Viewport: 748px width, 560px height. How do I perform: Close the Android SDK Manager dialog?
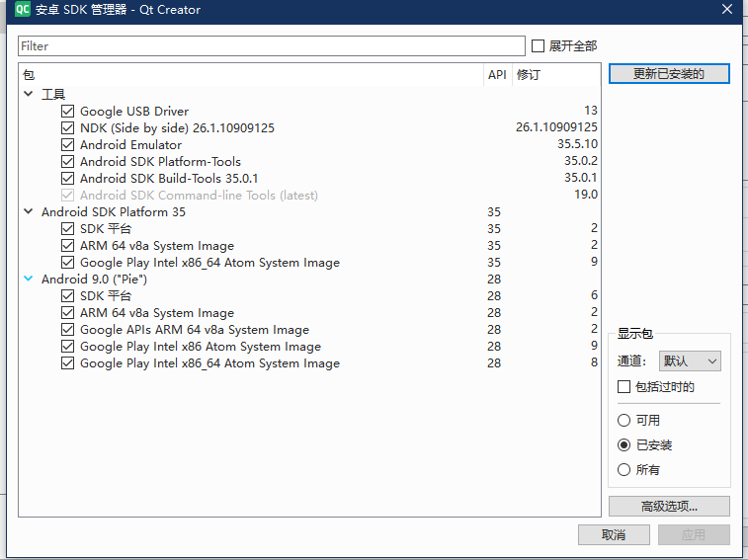coord(727,9)
